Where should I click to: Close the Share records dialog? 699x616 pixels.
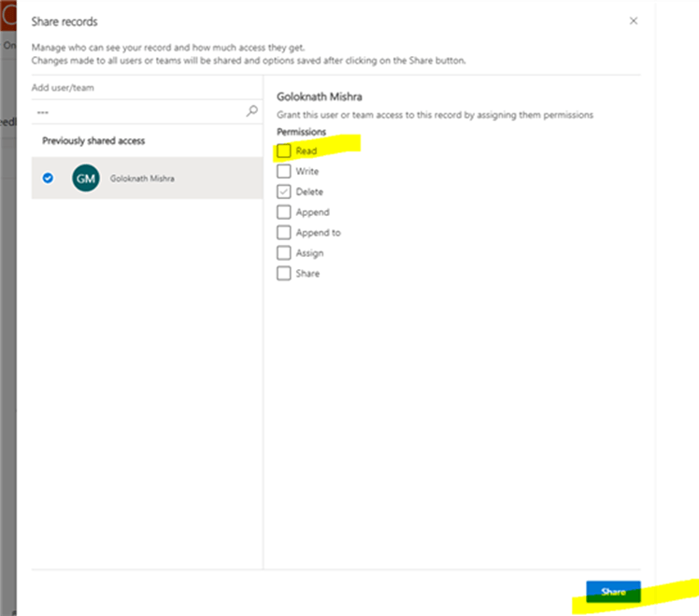(x=634, y=21)
